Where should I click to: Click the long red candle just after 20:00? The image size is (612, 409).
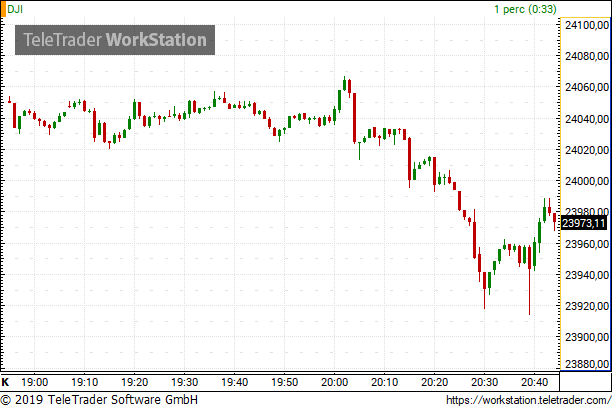point(354,118)
